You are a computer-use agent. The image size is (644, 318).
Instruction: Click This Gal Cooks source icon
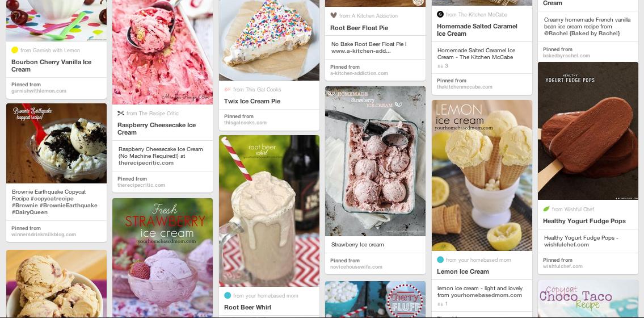(x=228, y=89)
